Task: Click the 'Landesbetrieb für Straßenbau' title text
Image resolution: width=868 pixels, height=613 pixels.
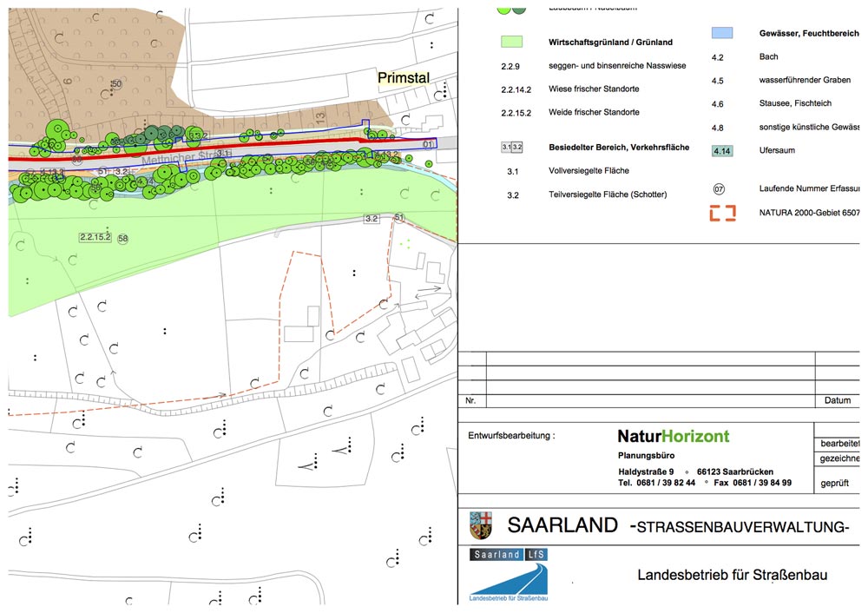Action: (733, 575)
